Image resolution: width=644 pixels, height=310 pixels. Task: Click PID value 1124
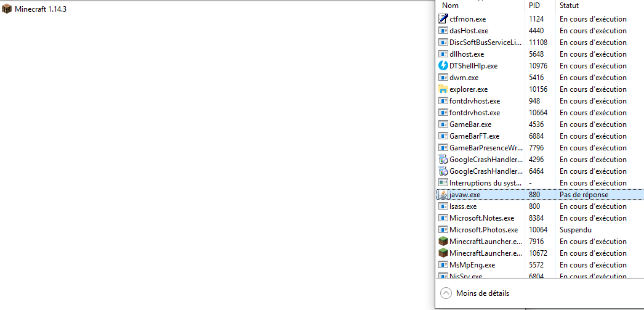tap(536, 19)
